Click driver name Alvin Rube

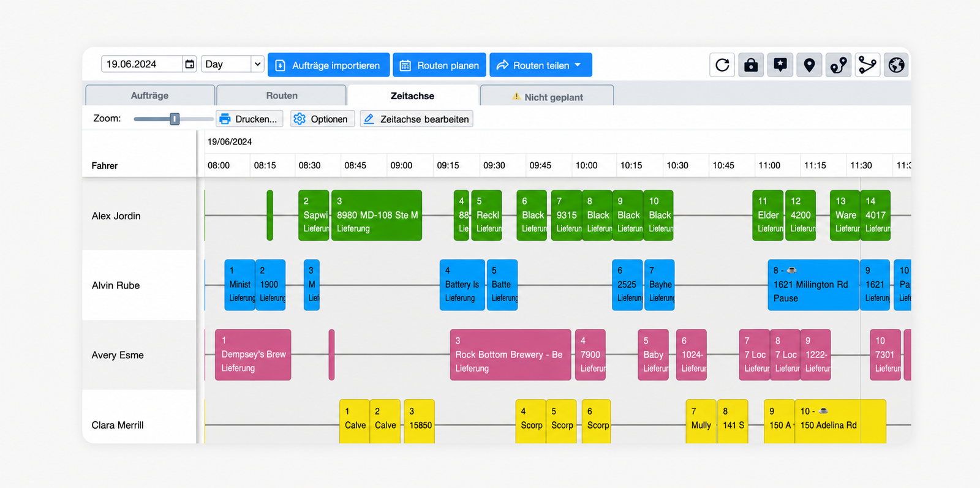[x=116, y=285]
